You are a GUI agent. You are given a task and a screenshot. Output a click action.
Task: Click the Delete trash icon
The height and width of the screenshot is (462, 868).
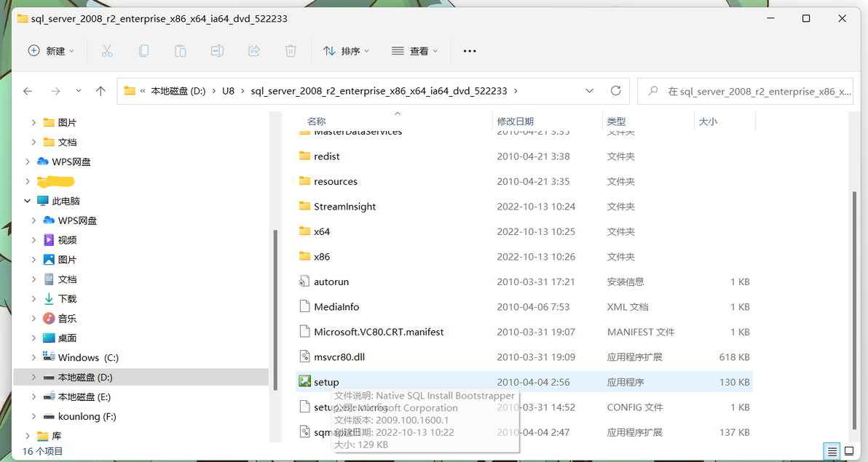coord(291,51)
